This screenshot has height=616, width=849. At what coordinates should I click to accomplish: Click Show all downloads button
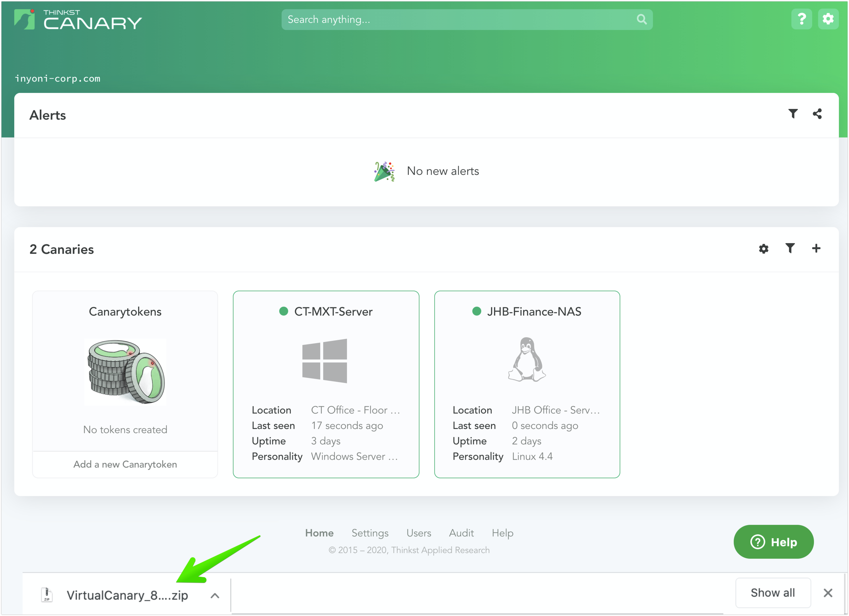tap(773, 593)
